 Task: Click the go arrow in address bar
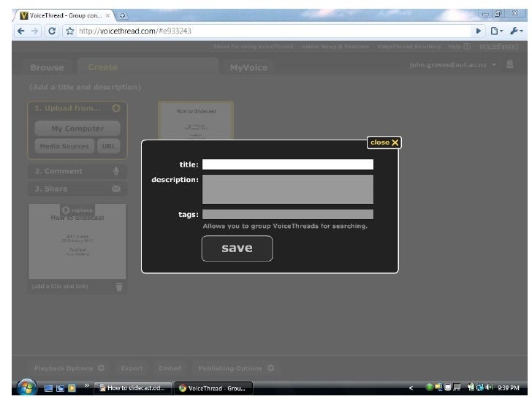click(479, 31)
